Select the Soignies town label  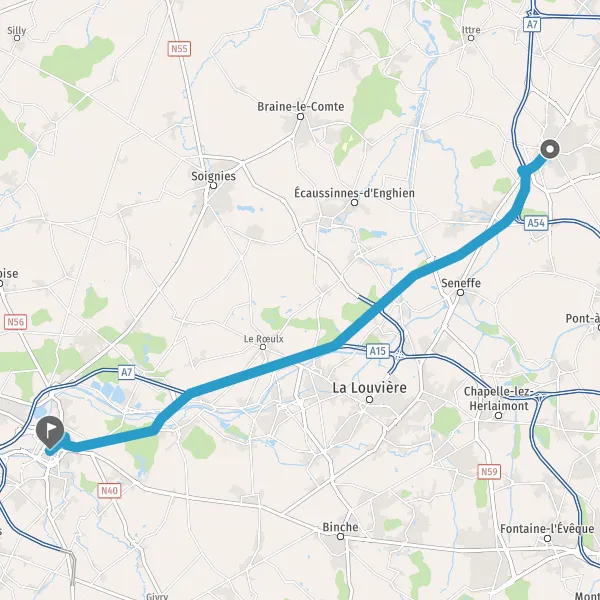pyautogui.click(x=214, y=176)
